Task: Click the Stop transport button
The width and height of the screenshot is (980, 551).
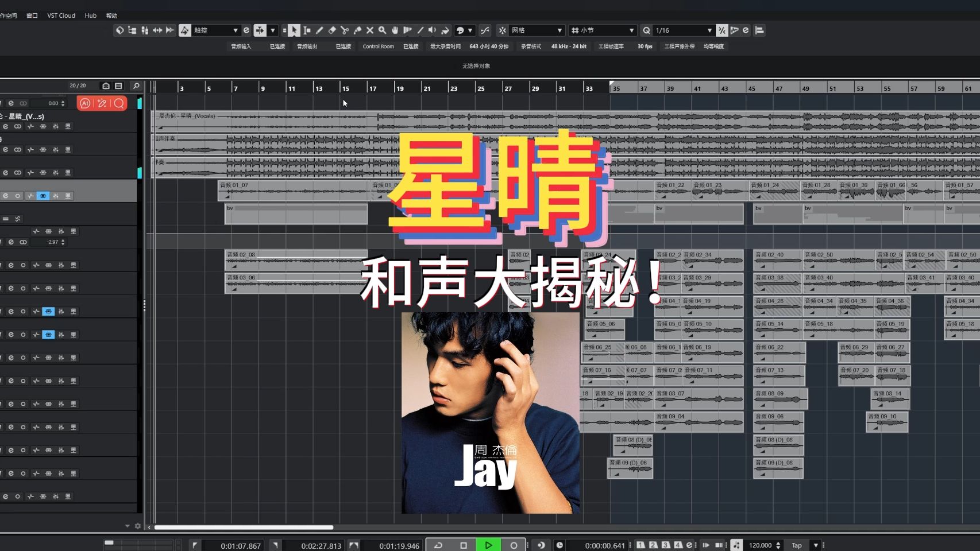Action: (x=463, y=545)
